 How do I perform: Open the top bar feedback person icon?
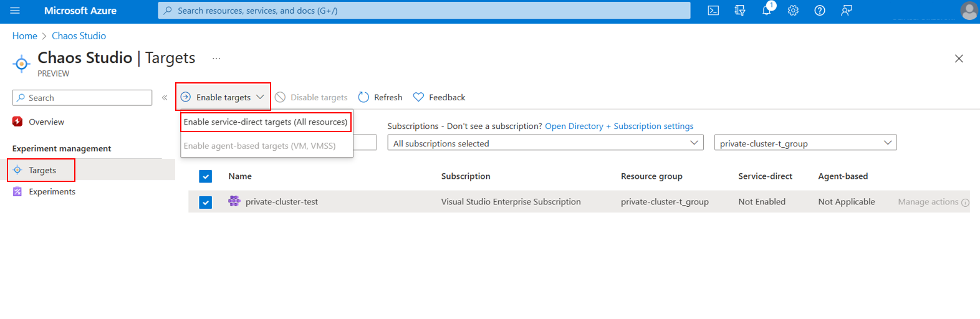(846, 11)
